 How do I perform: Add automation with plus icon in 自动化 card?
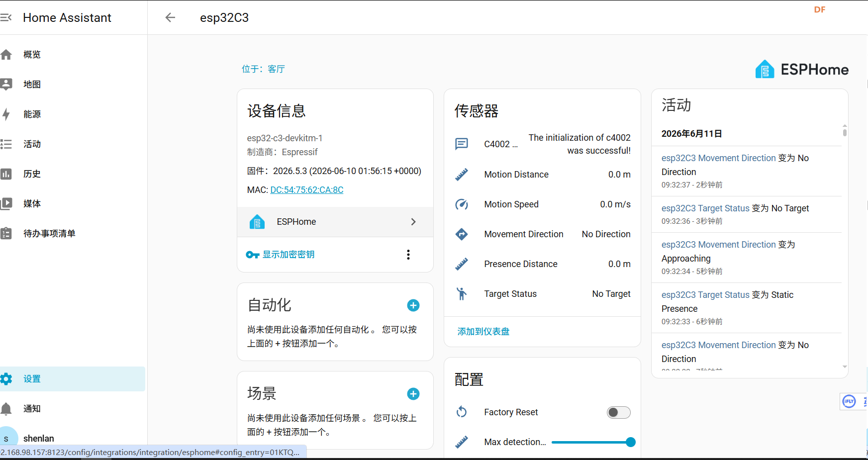coord(413,305)
